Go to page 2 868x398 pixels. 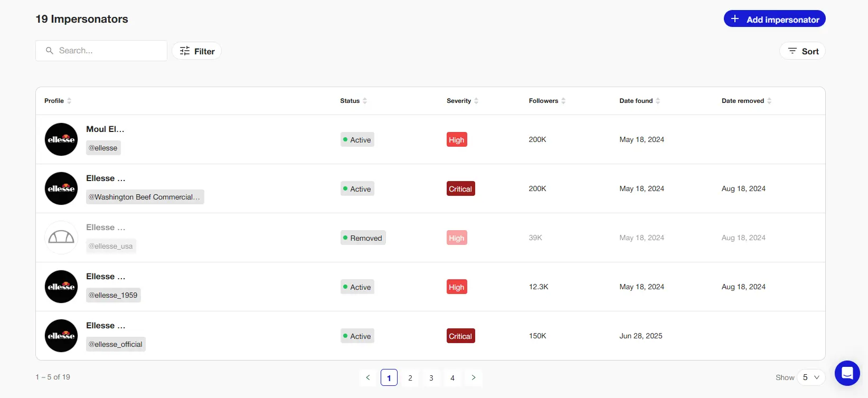tap(410, 377)
